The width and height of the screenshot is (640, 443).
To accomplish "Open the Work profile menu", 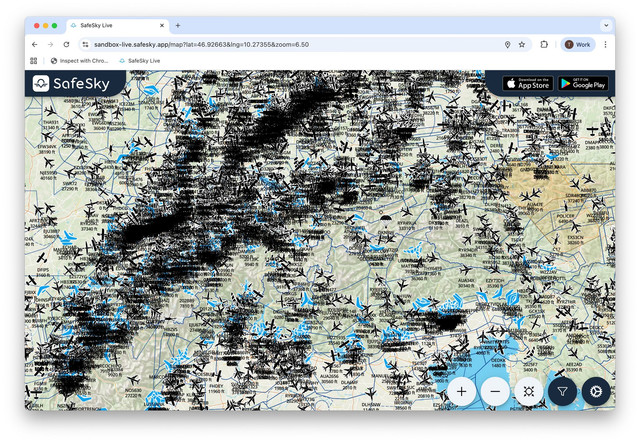I will [578, 45].
